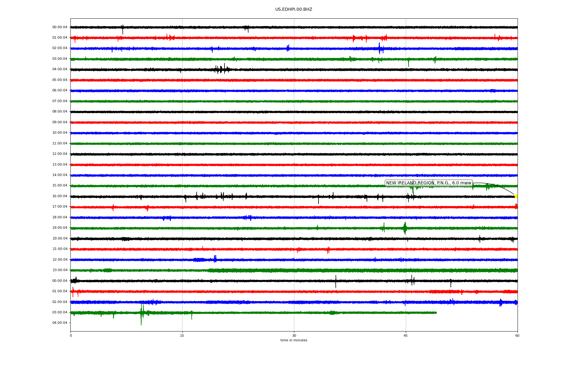Click the 12:00:04 row time label
Screen dimensions: 588x368
60,154
